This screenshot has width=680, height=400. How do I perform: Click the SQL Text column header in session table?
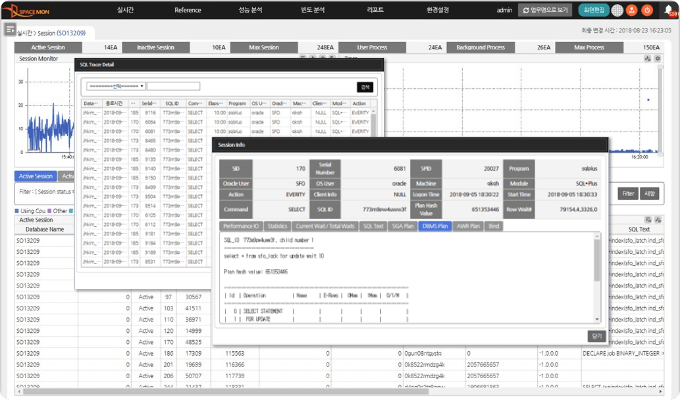(639, 229)
